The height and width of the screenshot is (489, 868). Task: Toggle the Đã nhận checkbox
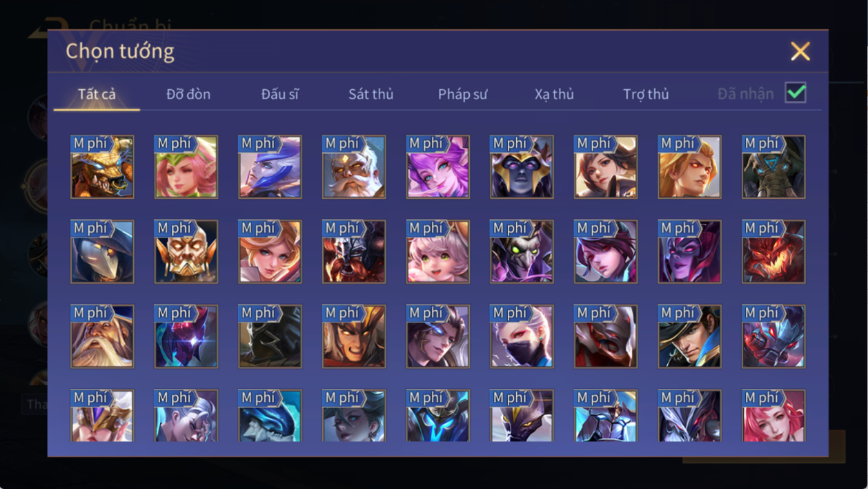[796, 93]
